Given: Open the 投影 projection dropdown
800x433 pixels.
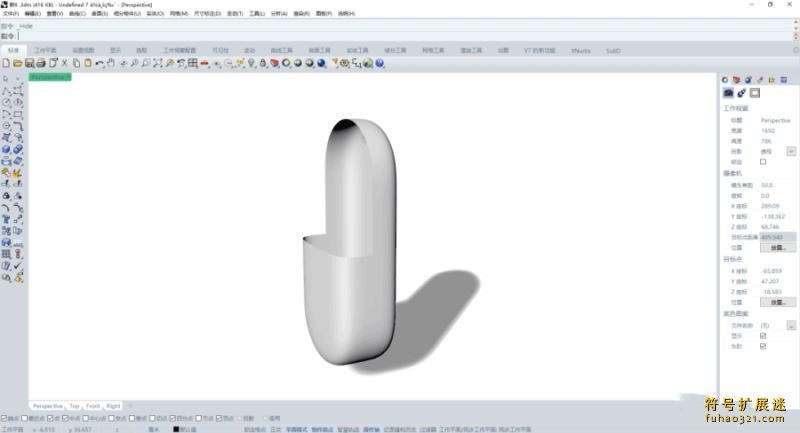Looking at the screenshot, I should pyautogui.click(x=791, y=151).
